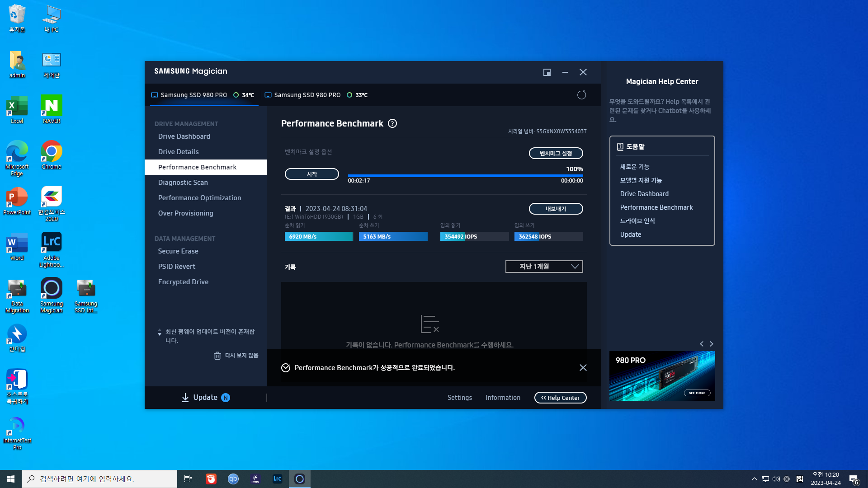Screen dimensions: 868x488
Task: Open the 내 PC desktop icon
Action: point(52,19)
